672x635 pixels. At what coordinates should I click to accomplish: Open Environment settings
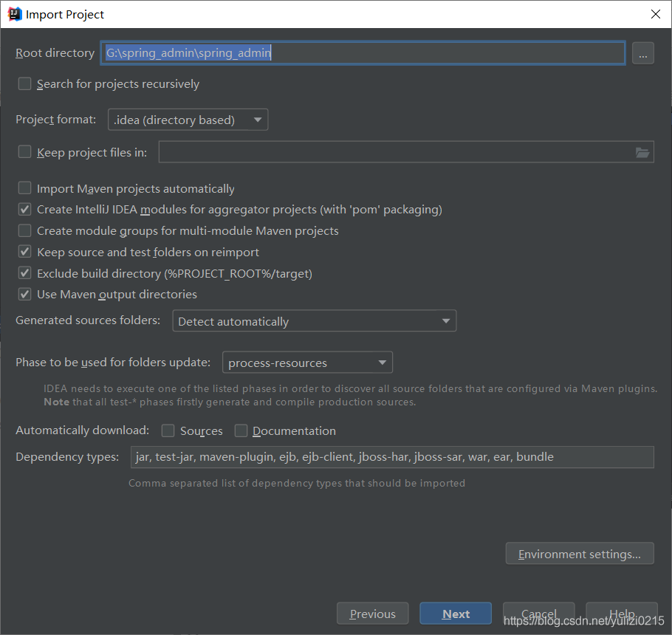click(579, 554)
